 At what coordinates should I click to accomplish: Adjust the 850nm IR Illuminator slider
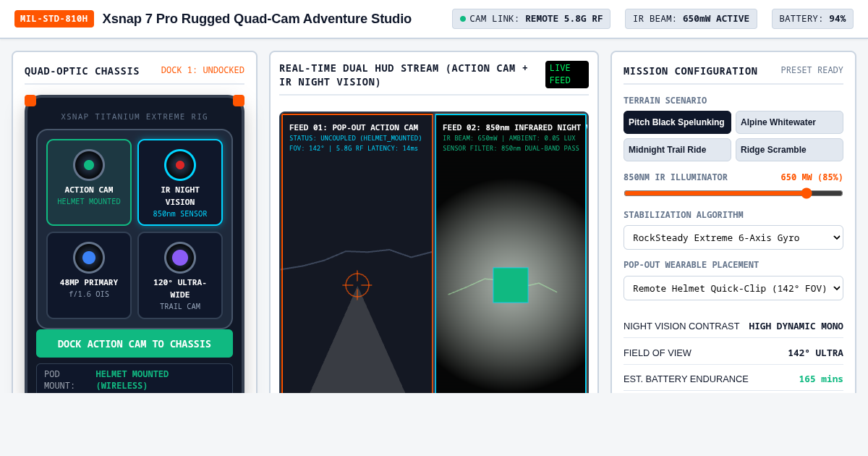tap(733, 193)
